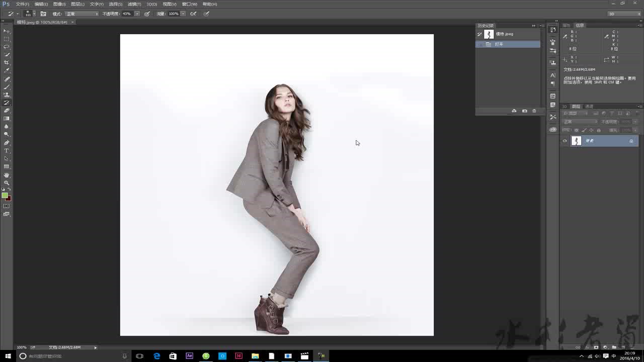Click the dark red background color swatch
The width and height of the screenshot is (644, 362).
(9, 199)
